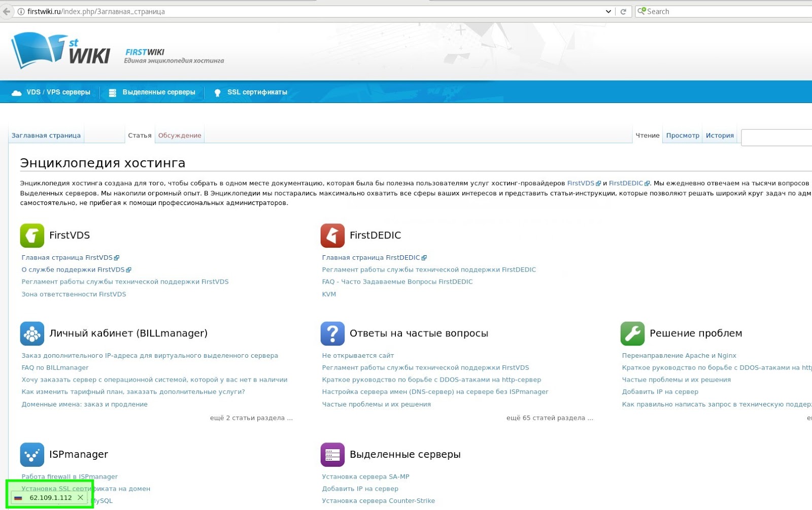This screenshot has width=812, height=510.
Task: Click the icon beside SSL сертификаты
Action: [217, 93]
